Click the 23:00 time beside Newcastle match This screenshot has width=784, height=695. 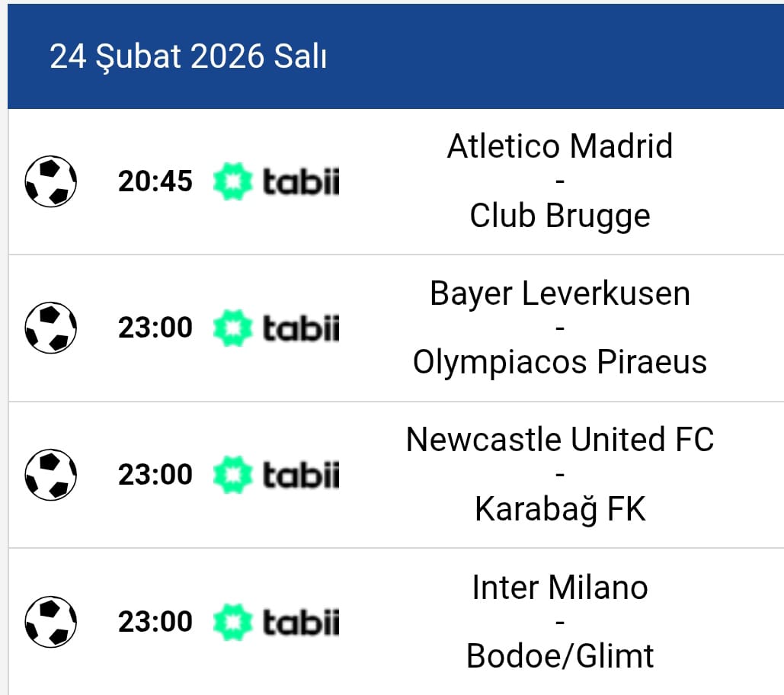tap(155, 475)
